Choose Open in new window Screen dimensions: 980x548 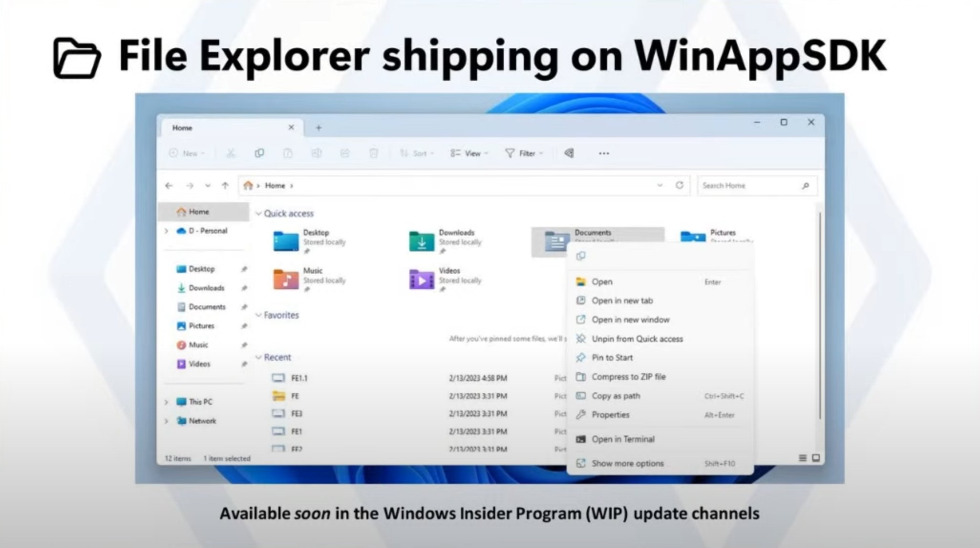(x=660, y=320)
